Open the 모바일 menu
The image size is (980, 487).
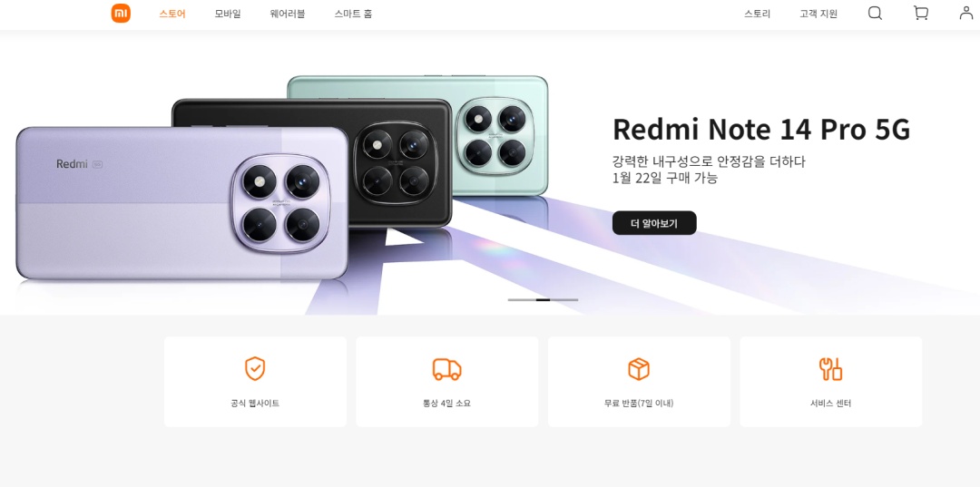point(228,14)
